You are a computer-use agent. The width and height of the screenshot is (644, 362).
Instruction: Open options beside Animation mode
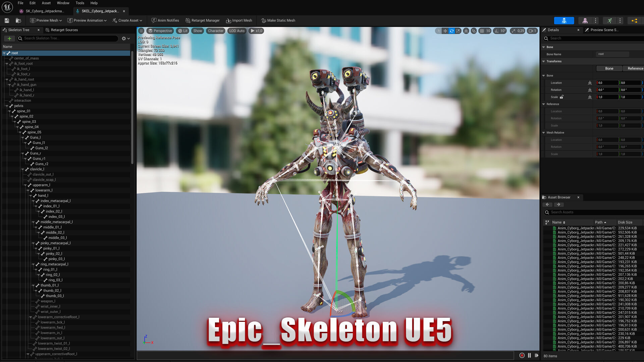[x=620, y=20]
